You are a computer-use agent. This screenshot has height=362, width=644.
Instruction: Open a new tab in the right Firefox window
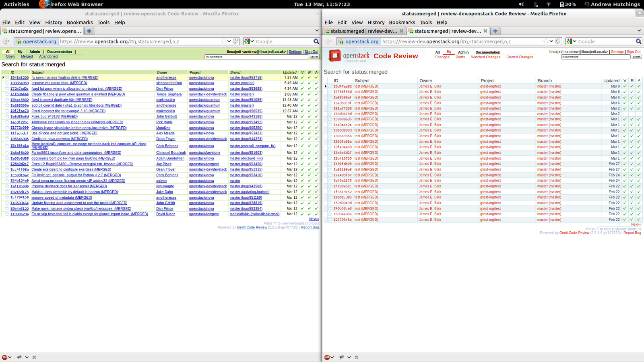495,31
